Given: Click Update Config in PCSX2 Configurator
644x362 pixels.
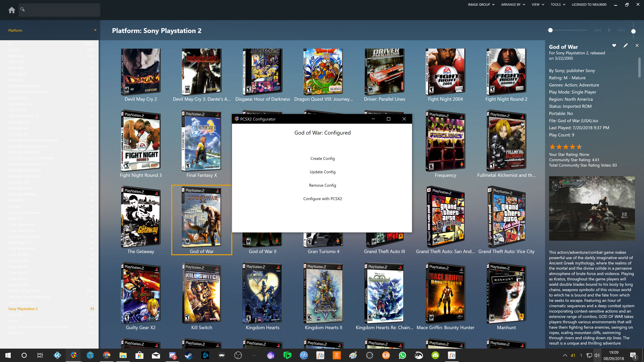Looking at the screenshot, I should pos(322,172).
